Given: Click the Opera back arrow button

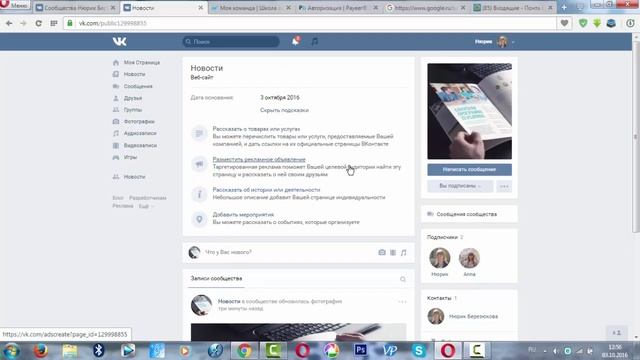Looking at the screenshot, I should (9, 23).
